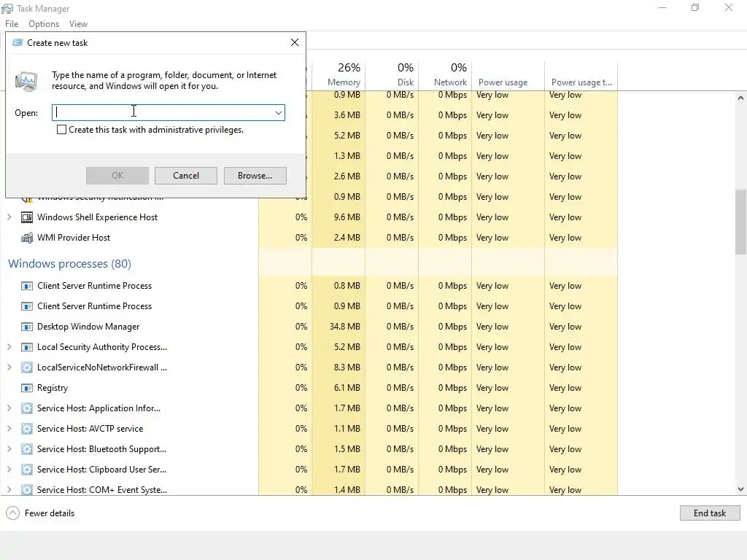Sort by the Network column header
Image resolution: width=747 pixels, height=560 pixels.
point(446,75)
